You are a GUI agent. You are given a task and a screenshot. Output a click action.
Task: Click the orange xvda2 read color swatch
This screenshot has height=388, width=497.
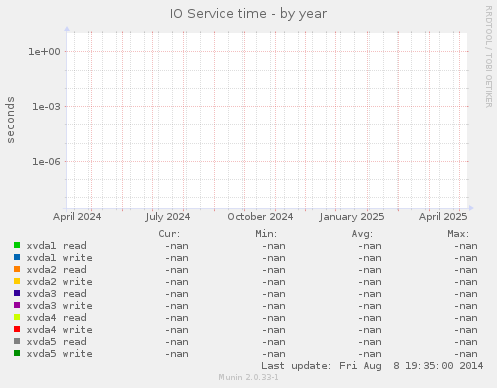click(x=17, y=269)
